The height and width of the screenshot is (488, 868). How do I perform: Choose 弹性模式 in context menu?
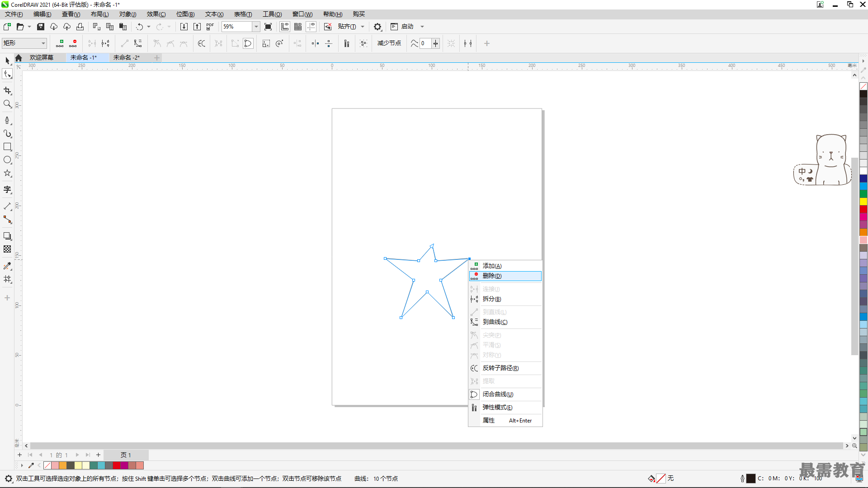point(505,407)
